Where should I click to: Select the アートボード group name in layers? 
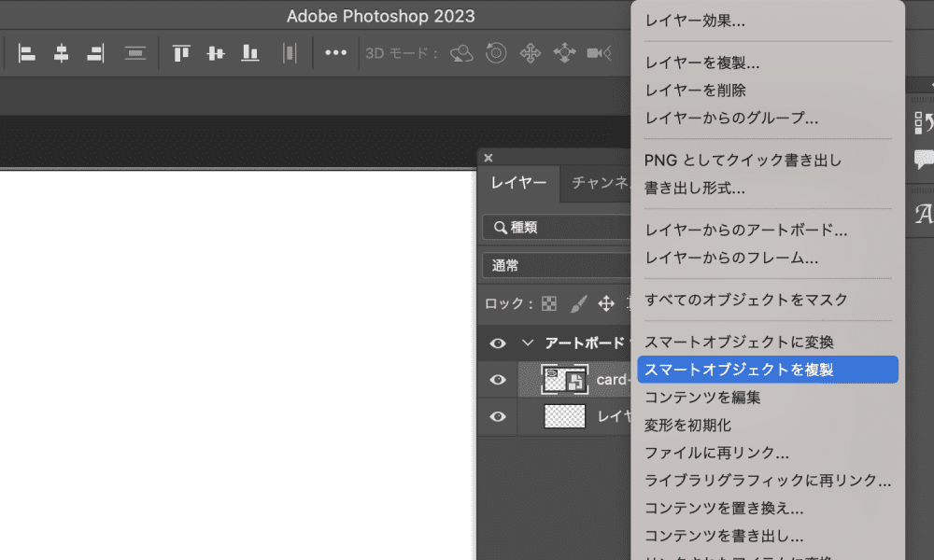585,343
